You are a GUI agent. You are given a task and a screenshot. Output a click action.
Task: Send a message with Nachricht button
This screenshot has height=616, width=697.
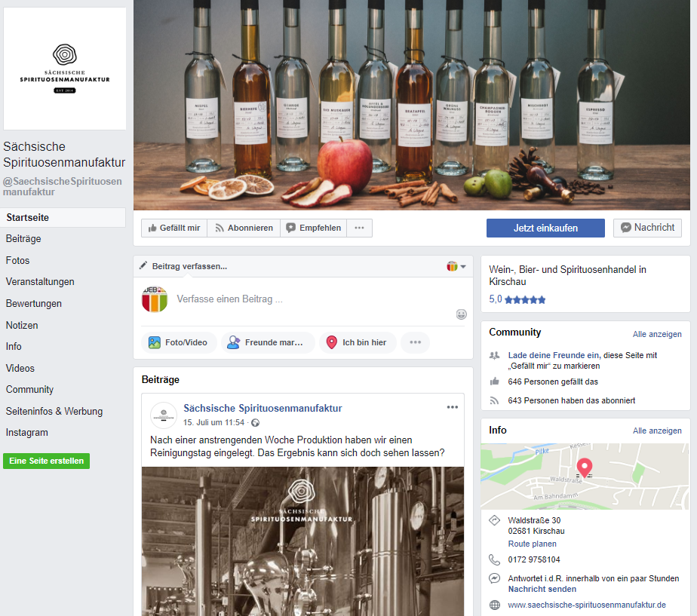click(647, 228)
